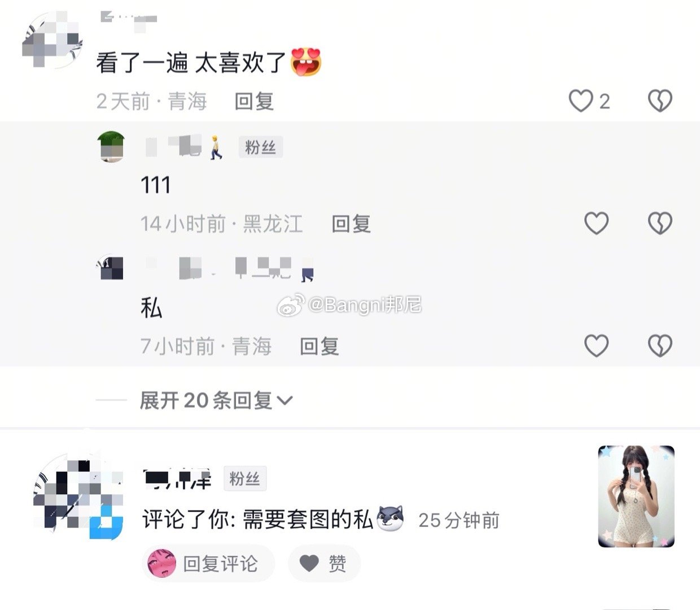The height and width of the screenshot is (610, 700).
Task: Tap the 粉丝 badge in the notification
Action: tap(244, 478)
